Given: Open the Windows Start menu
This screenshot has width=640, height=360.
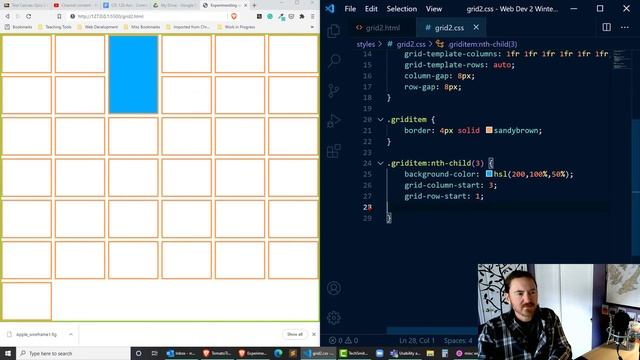Looking at the screenshot, I should [x=8, y=353].
